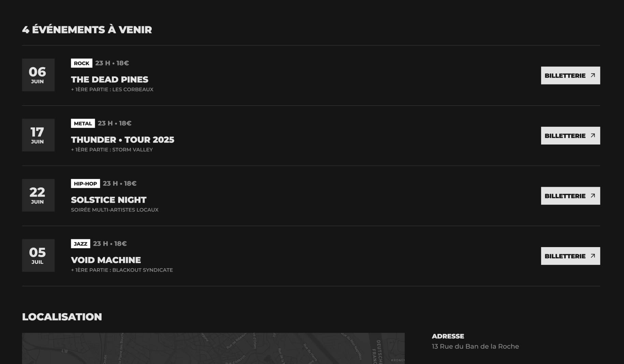
Task: Click the 05 Juil date box
Action: coord(38,255)
